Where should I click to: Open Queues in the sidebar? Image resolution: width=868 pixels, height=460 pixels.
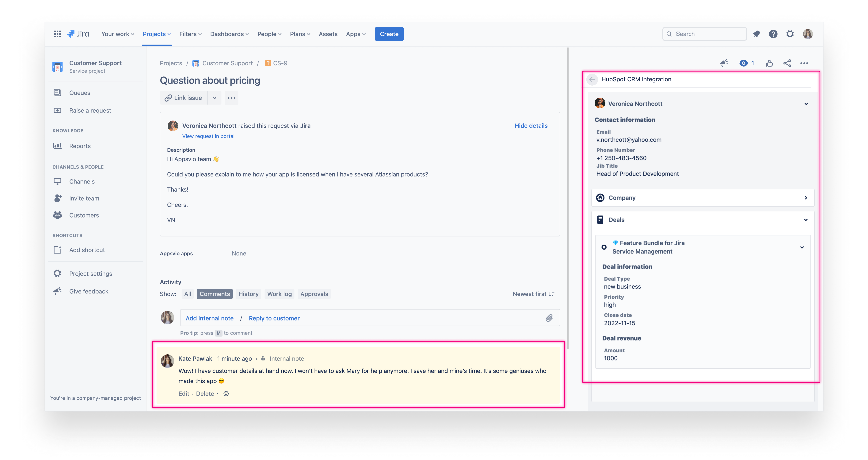click(79, 93)
